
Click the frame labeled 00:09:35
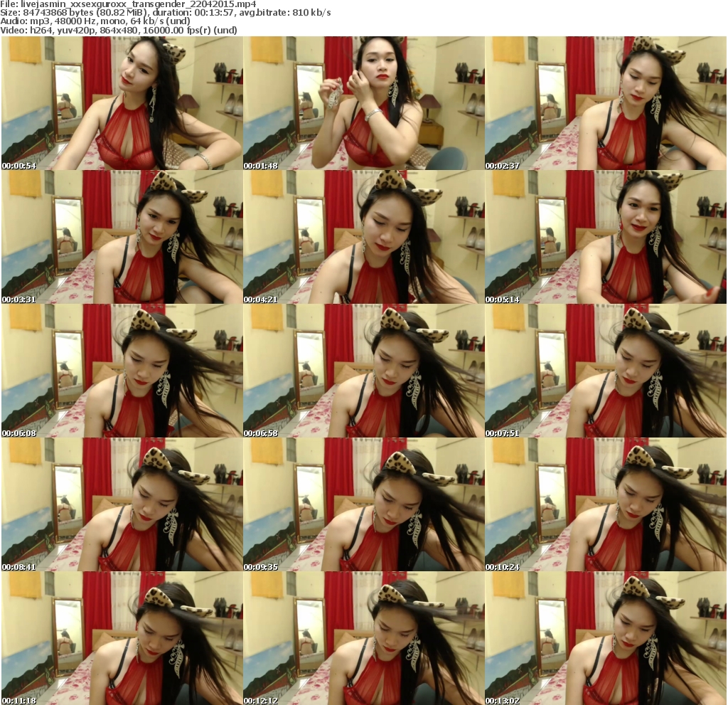pos(363,504)
